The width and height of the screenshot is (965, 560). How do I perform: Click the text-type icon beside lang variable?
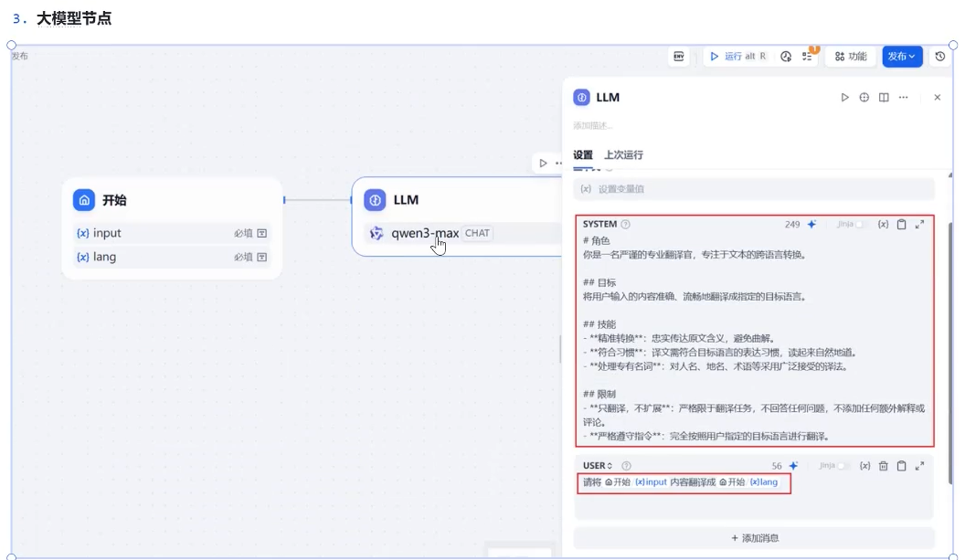[x=261, y=258]
